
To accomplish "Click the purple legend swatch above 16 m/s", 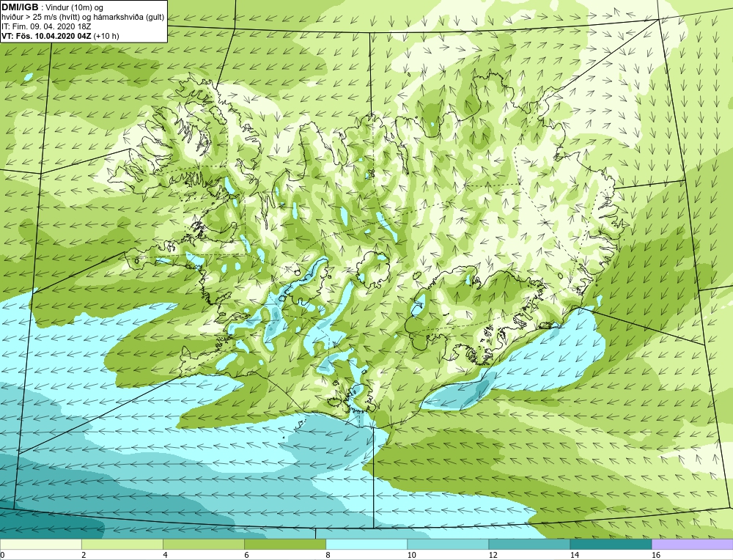I will pyautogui.click(x=693, y=544).
